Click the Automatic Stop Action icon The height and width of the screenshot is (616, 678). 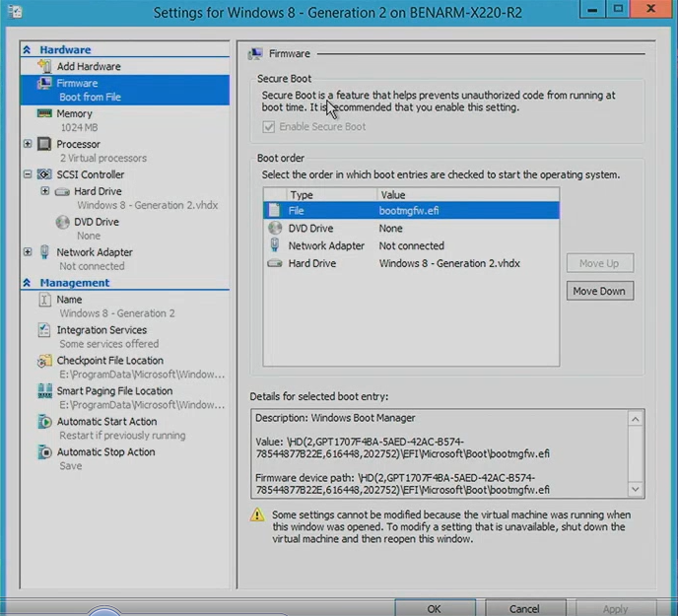(44, 452)
